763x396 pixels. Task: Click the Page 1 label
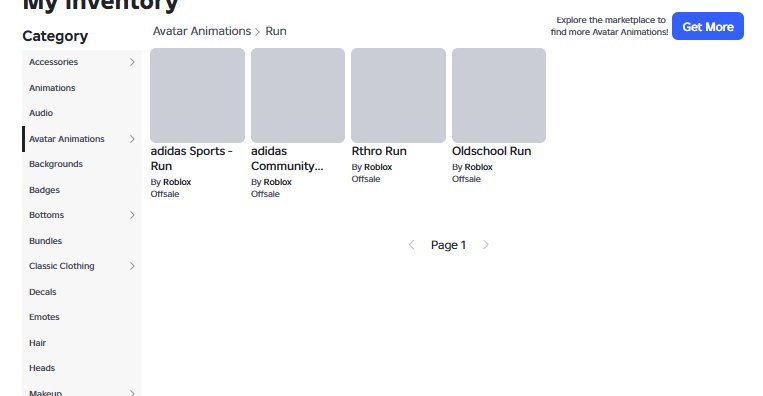point(448,245)
